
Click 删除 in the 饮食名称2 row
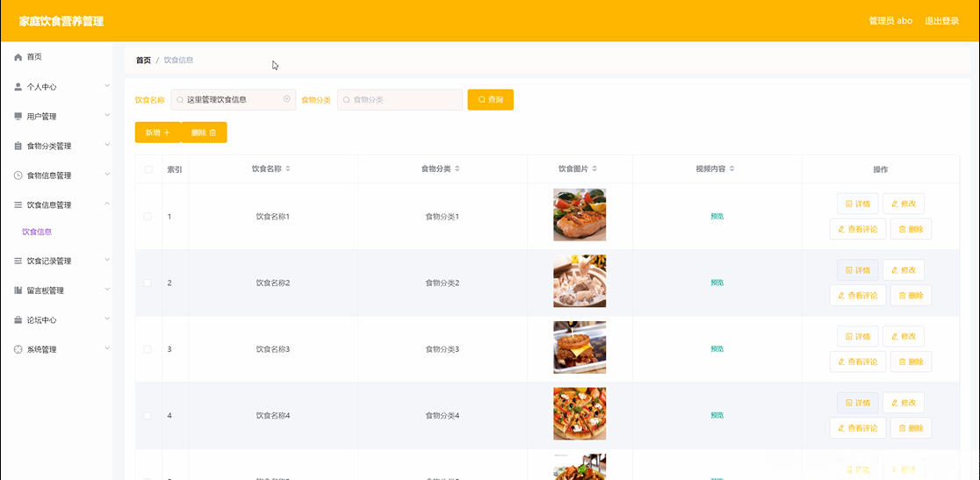click(911, 295)
